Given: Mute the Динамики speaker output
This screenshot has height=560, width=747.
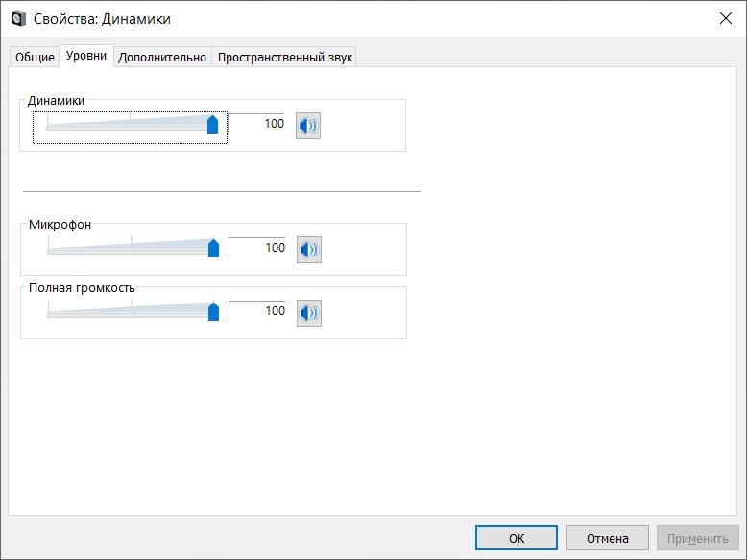Looking at the screenshot, I should coord(308,126).
